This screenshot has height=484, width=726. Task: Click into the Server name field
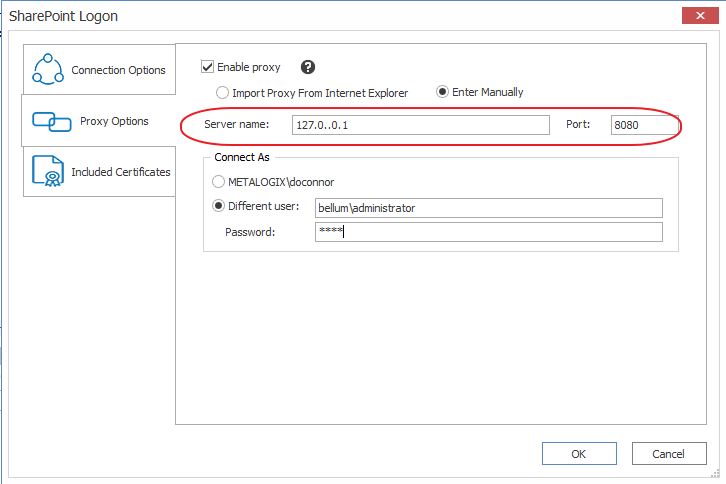[x=420, y=125]
